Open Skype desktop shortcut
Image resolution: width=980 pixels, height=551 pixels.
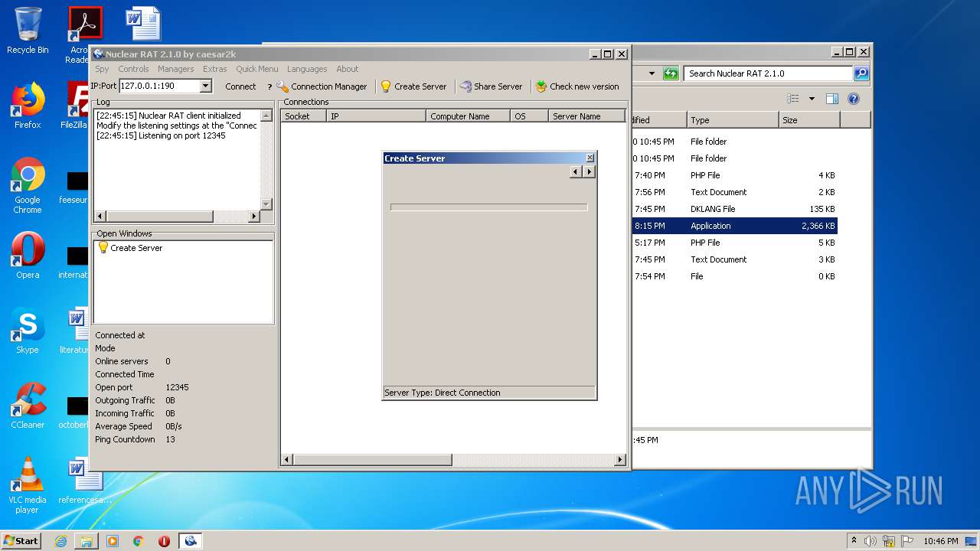tap(28, 331)
